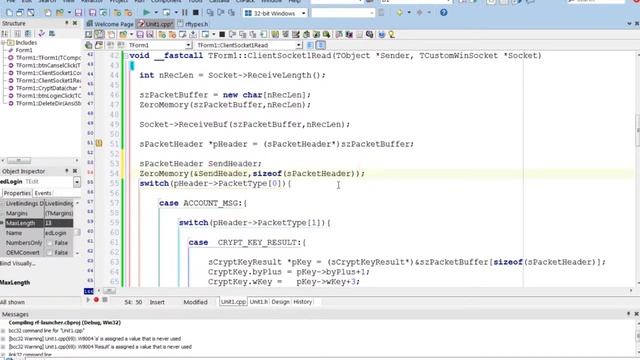The height and width of the screenshot is (360, 640).
Task: Toggle the NumbersOnly False checkbox
Action: pyautogui.click(x=50, y=243)
